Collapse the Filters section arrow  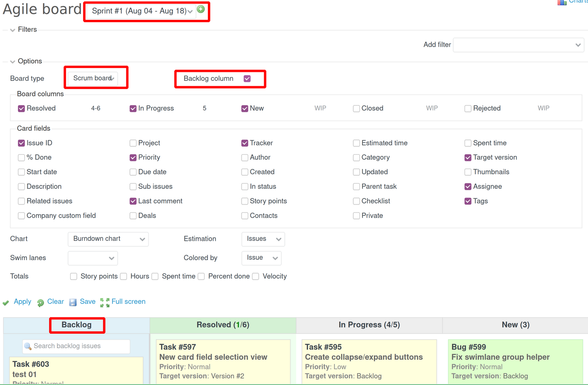click(13, 30)
